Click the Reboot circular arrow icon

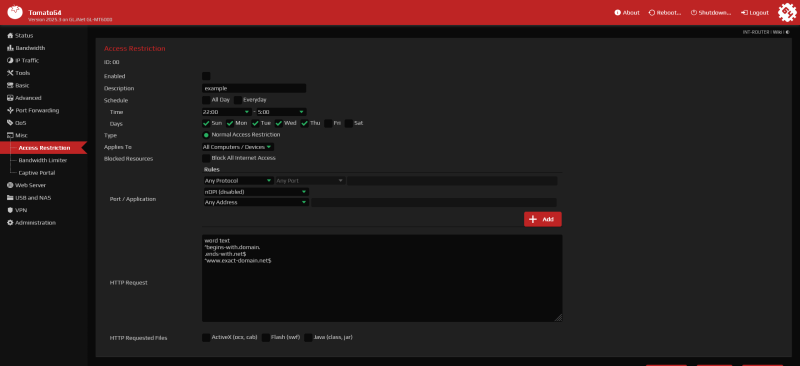652,13
